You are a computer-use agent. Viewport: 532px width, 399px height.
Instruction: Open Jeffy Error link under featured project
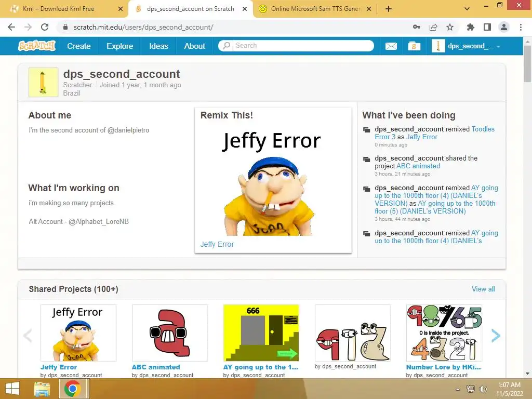(217, 244)
